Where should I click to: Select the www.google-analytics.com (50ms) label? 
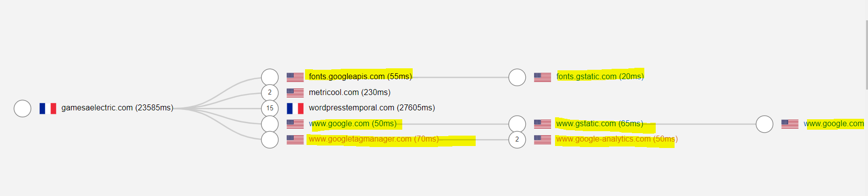pos(617,139)
